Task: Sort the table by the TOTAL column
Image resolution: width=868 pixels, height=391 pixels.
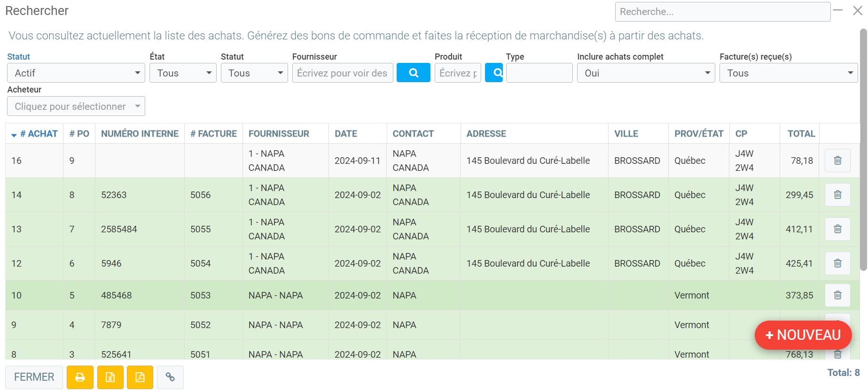Action: (801, 134)
